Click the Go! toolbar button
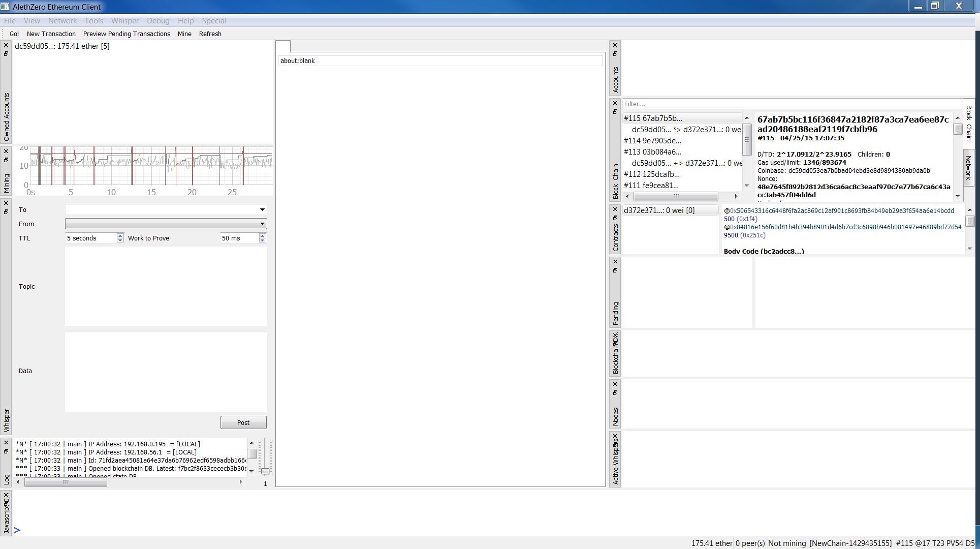This screenshot has width=980, height=549. tap(14, 34)
